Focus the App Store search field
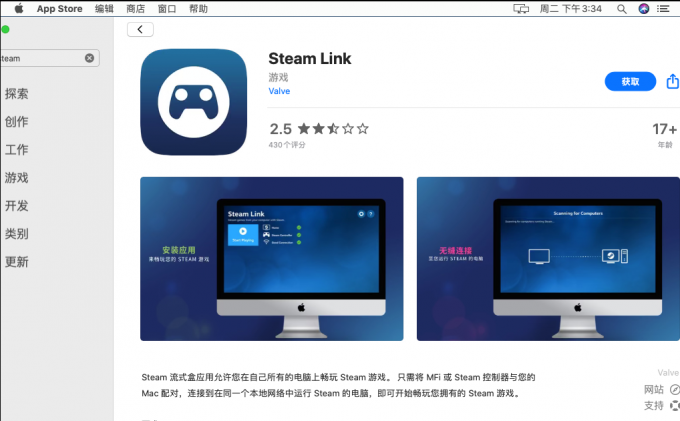 click(50, 58)
